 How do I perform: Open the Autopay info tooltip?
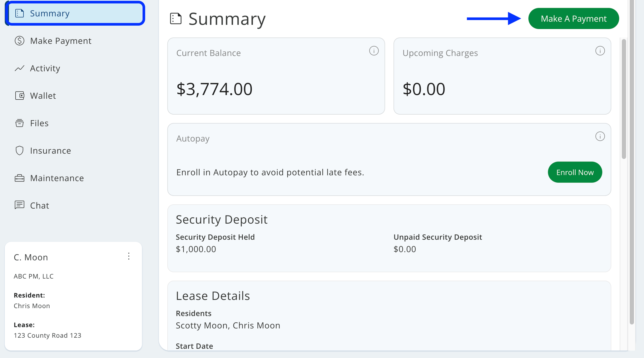(600, 136)
